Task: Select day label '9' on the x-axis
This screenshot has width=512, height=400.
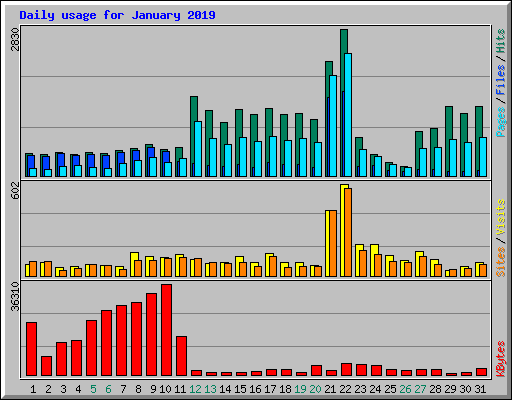Action: [x=153, y=389]
